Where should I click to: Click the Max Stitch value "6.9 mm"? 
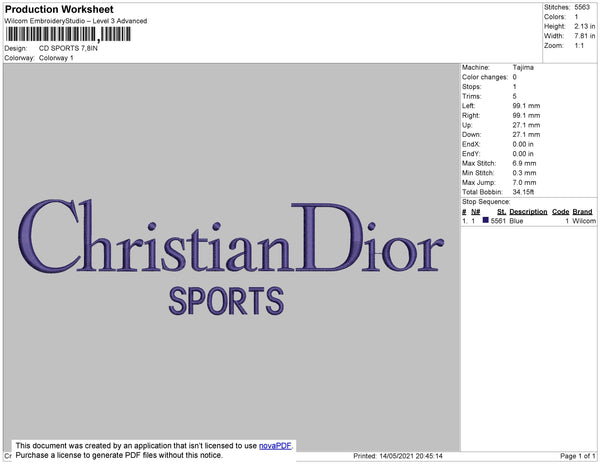[524, 163]
